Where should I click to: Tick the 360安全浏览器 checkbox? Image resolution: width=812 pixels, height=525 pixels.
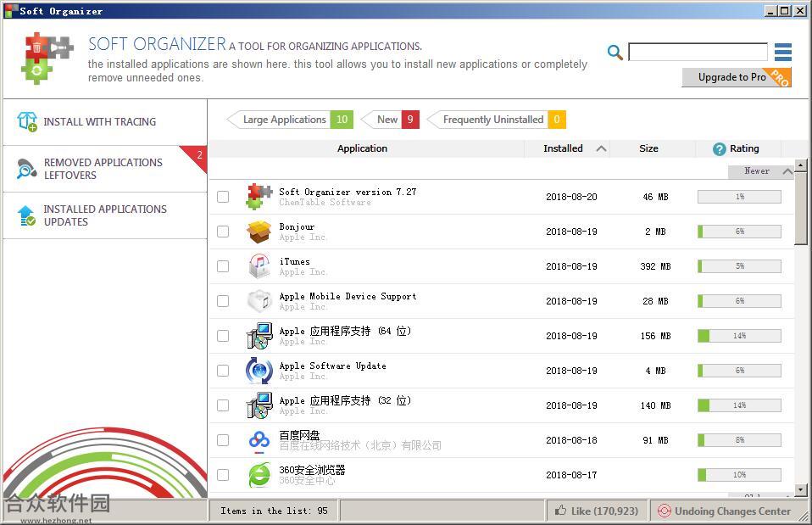click(x=223, y=475)
